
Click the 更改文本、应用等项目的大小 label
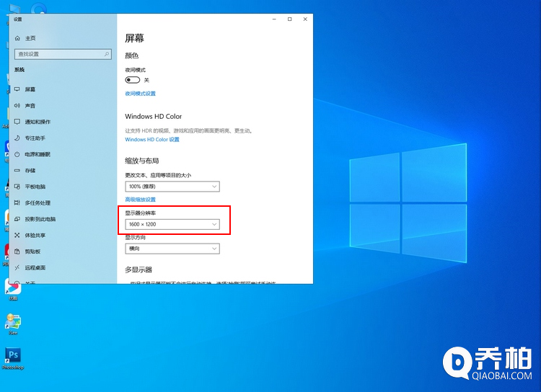point(158,175)
